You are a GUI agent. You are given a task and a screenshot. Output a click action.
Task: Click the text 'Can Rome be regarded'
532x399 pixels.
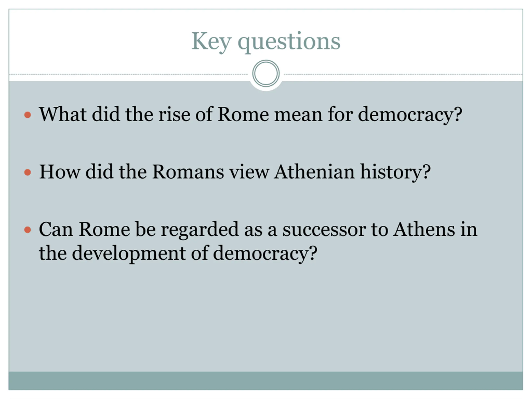pos(139,230)
